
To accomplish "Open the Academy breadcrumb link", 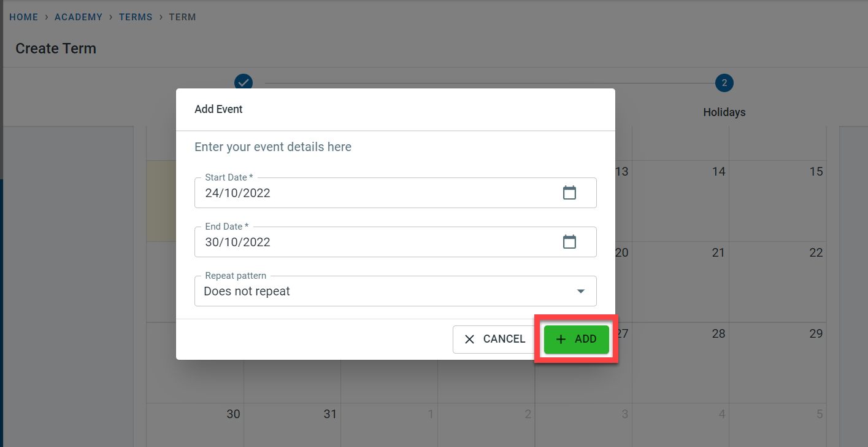I will pos(79,17).
